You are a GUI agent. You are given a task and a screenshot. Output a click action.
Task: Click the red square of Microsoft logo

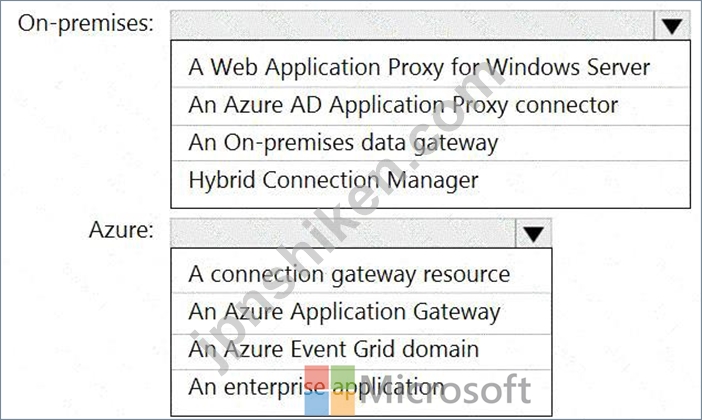point(317,377)
